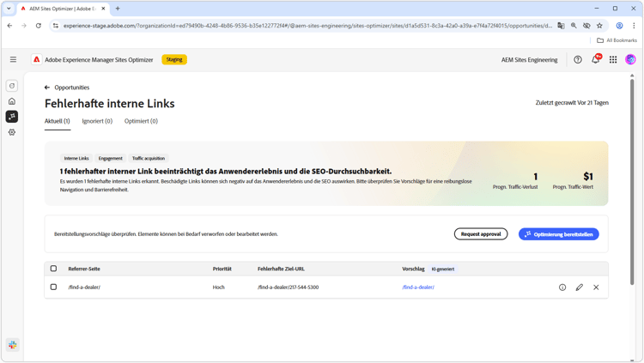The height and width of the screenshot is (363, 644).
Task: Dismiss the /find-a-dealer/ suggestion row
Action: tap(596, 287)
